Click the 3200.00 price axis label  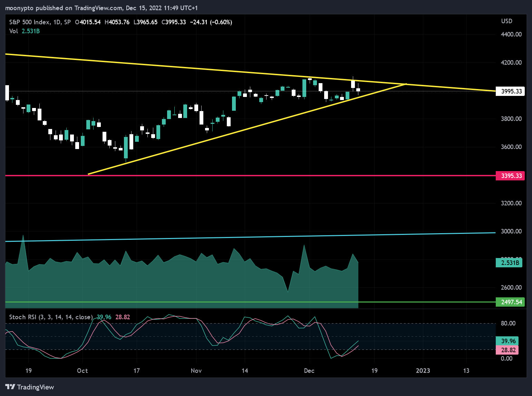click(x=511, y=203)
